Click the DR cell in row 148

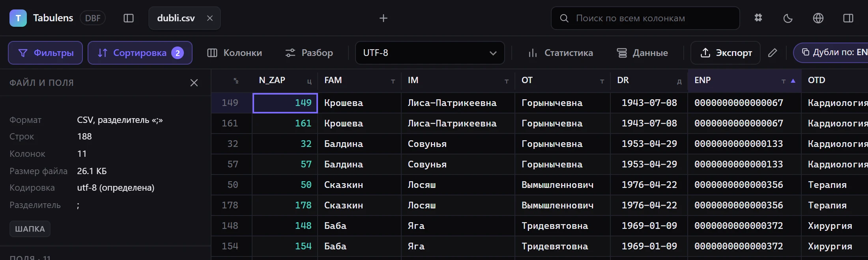point(649,226)
